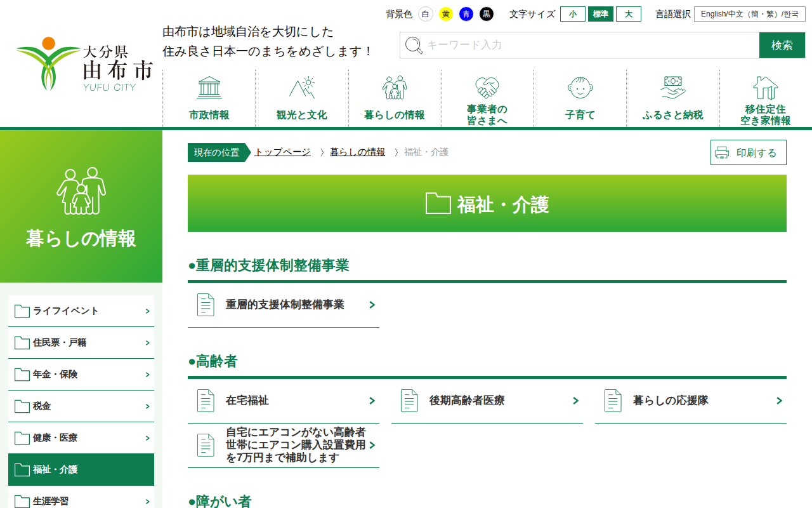Set text size to 小
This screenshot has height=508, width=812.
pyautogui.click(x=572, y=14)
